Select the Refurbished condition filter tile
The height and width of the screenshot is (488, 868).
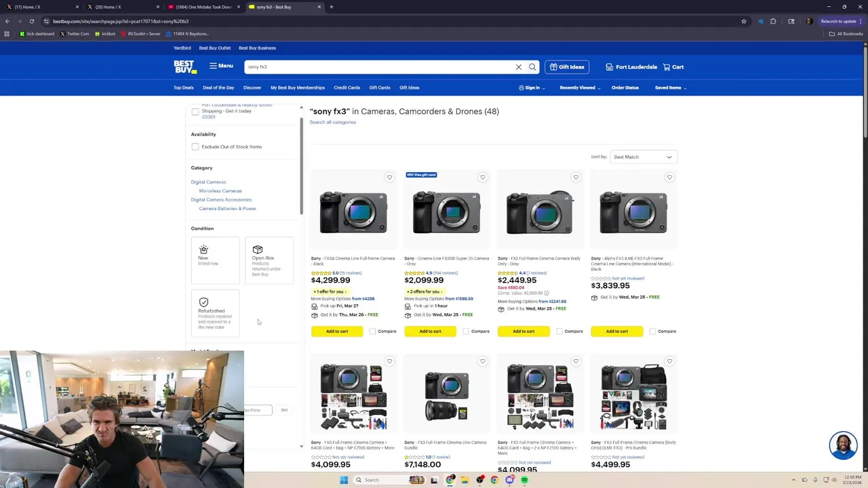pos(215,313)
